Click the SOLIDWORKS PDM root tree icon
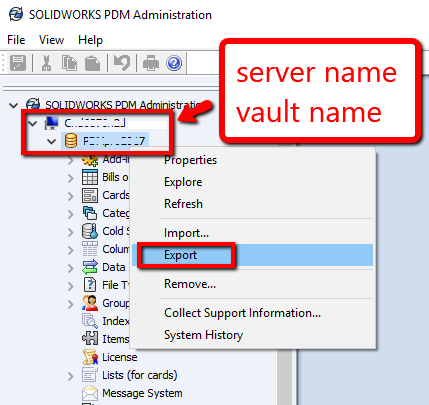 pos(33,105)
